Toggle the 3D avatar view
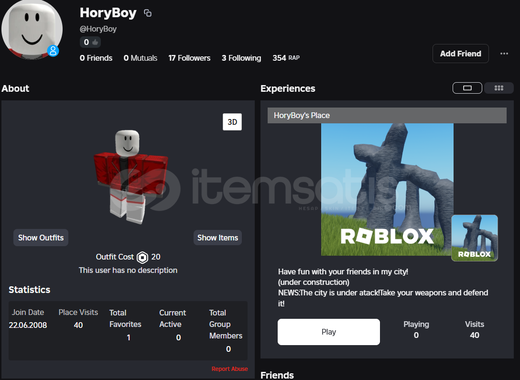Viewport: 520px width, 380px height. tap(232, 122)
